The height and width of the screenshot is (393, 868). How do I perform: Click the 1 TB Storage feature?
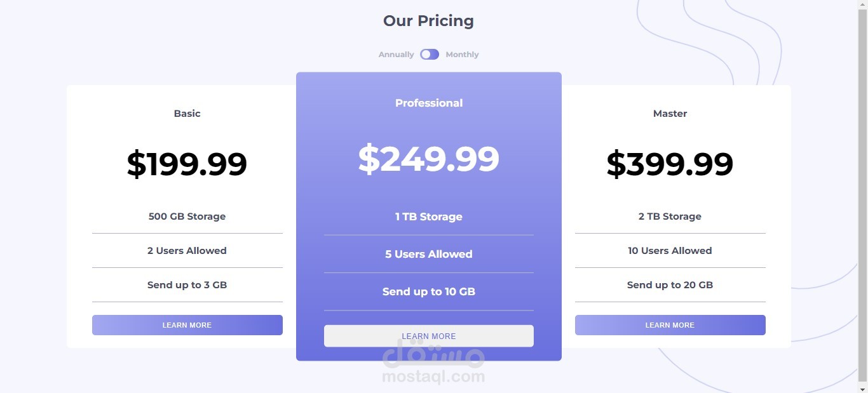(428, 216)
